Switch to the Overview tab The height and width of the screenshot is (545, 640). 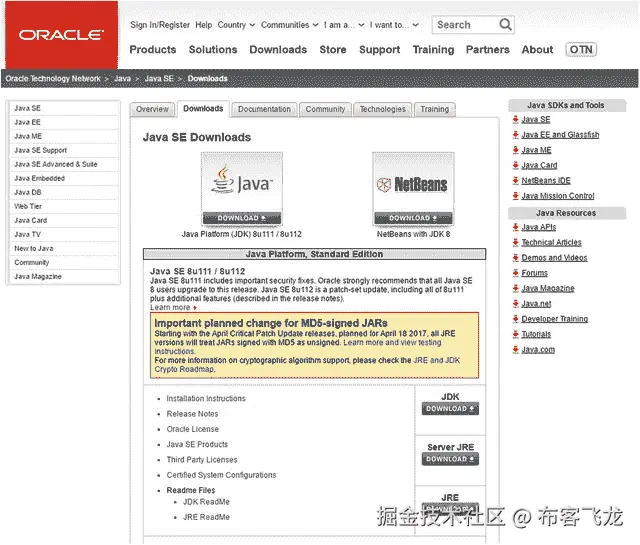[152, 109]
